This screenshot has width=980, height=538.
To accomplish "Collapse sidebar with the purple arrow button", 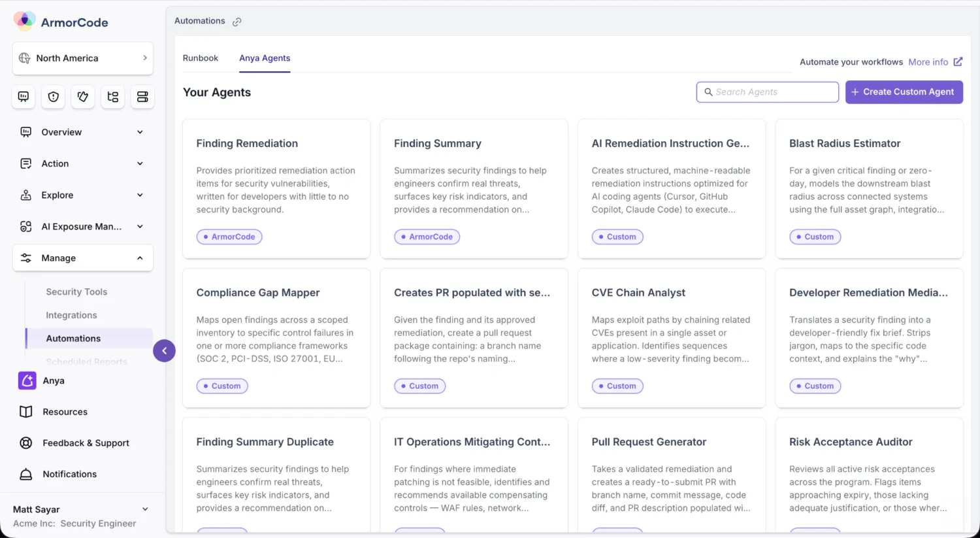I will (x=164, y=351).
